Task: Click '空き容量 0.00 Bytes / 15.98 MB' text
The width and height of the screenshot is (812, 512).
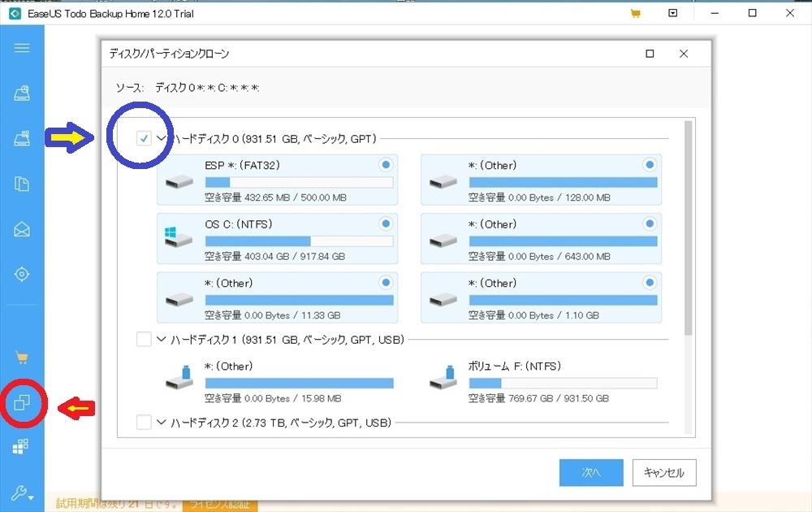Action: (273, 398)
